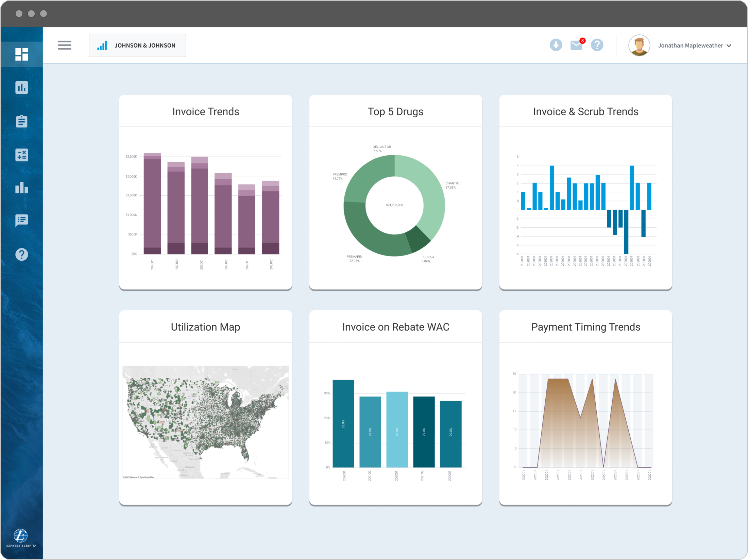Image resolution: width=748 pixels, height=560 pixels.
Task: Open the column chart analytics sidebar icon
Action: (21, 187)
